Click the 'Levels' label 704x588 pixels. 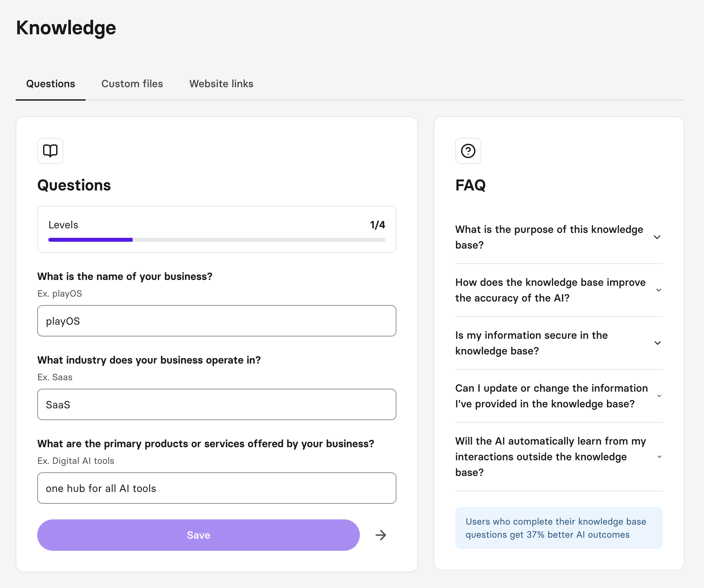pyautogui.click(x=63, y=225)
